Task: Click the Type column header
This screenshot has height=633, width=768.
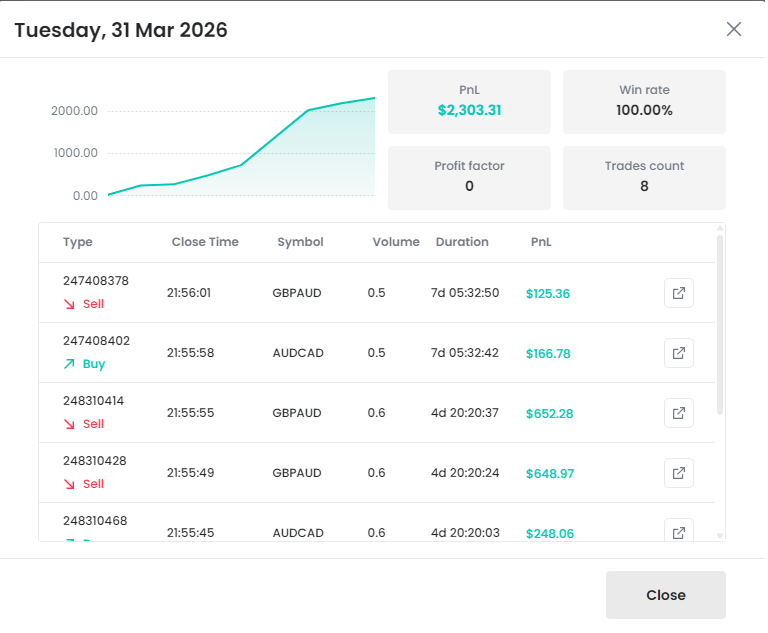Action: [x=77, y=242]
